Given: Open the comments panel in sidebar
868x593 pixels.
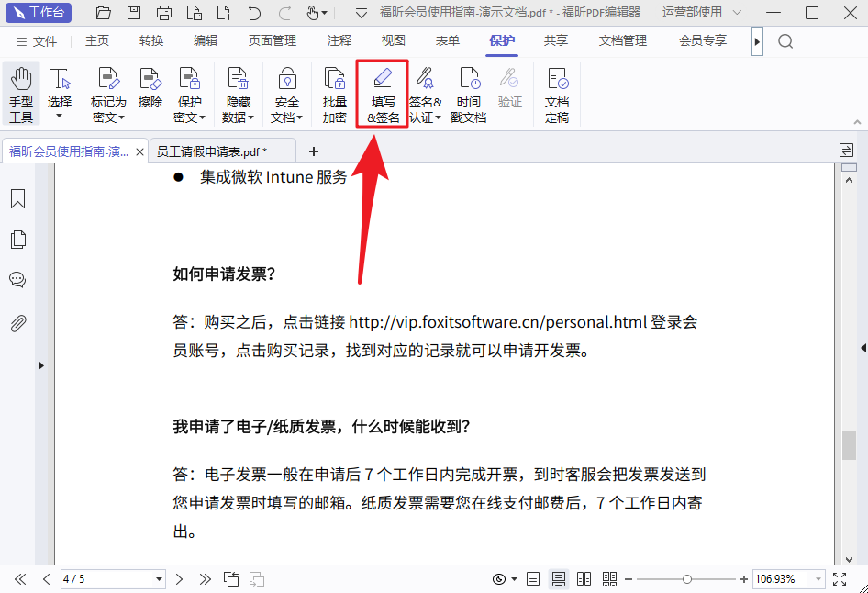Looking at the screenshot, I should tap(17, 280).
